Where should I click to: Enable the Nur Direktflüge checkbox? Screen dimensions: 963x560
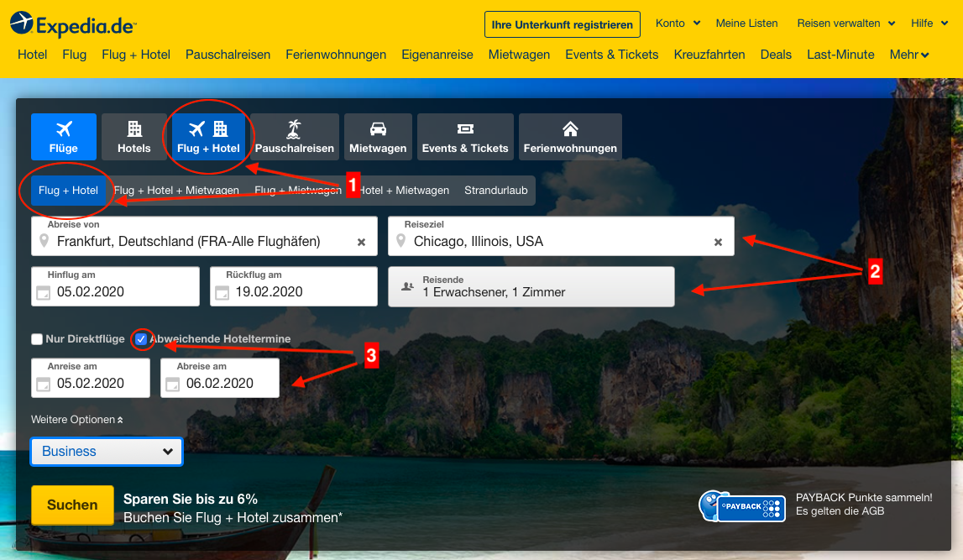click(x=37, y=339)
